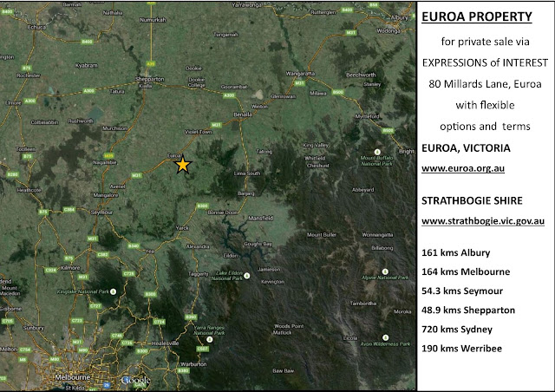Click the Numurkah label on the map
The width and height of the screenshot is (555, 392).
pos(153,20)
